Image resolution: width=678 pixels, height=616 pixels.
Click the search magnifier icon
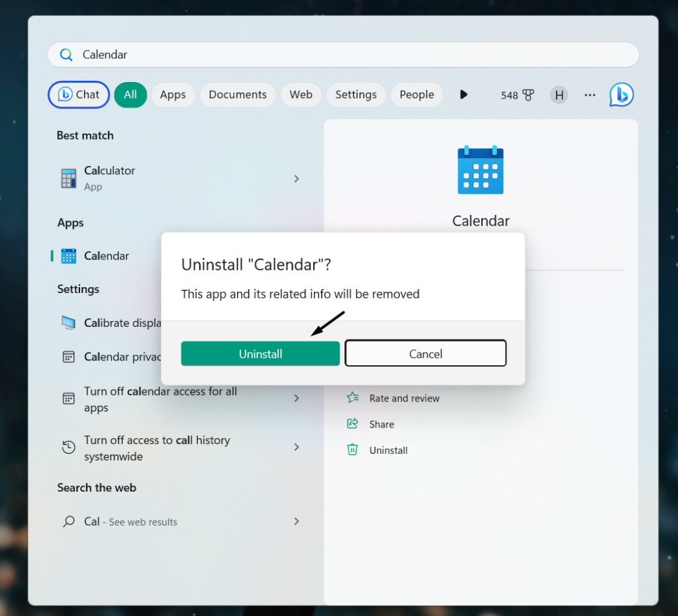click(66, 55)
